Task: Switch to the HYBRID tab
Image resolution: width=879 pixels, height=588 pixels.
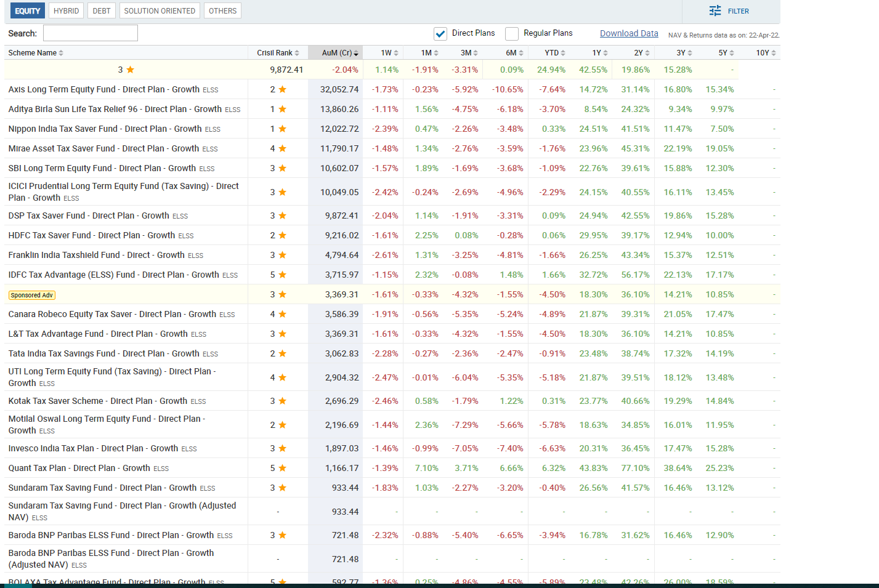Action: (x=66, y=10)
